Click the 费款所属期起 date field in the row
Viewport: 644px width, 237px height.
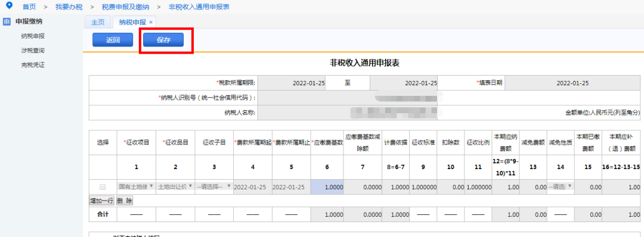coord(253,187)
